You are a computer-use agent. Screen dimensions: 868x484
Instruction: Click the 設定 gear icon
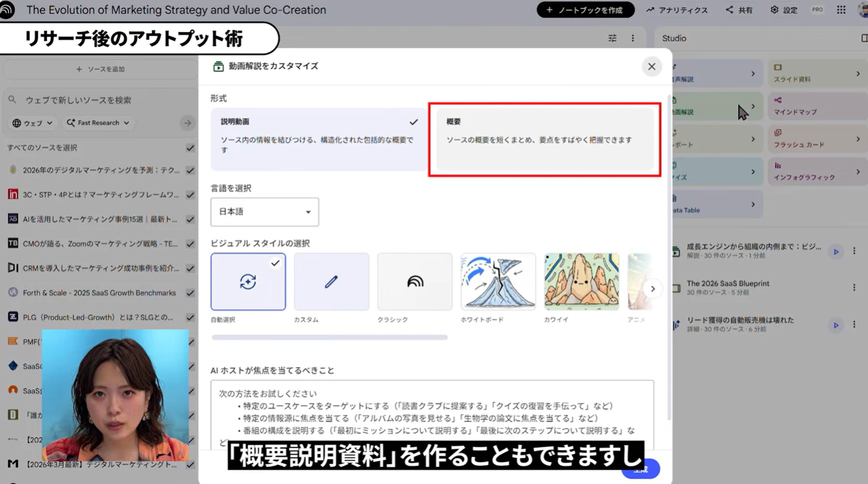pyautogui.click(x=774, y=10)
